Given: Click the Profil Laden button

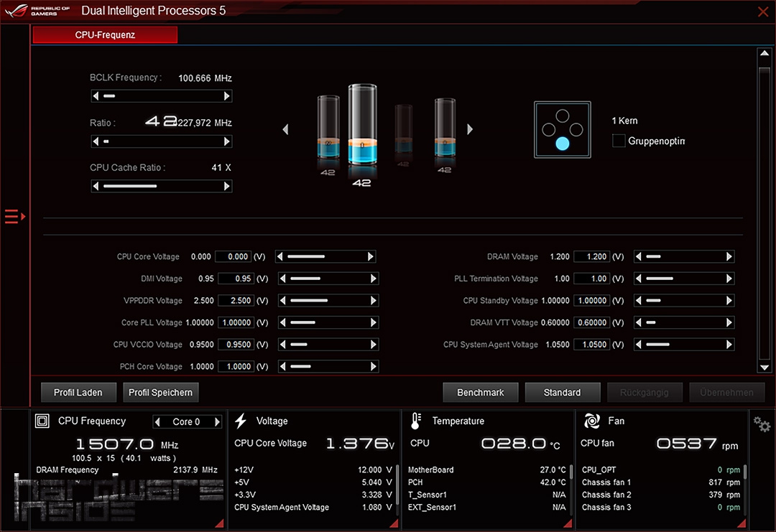Looking at the screenshot, I should [x=78, y=393].
